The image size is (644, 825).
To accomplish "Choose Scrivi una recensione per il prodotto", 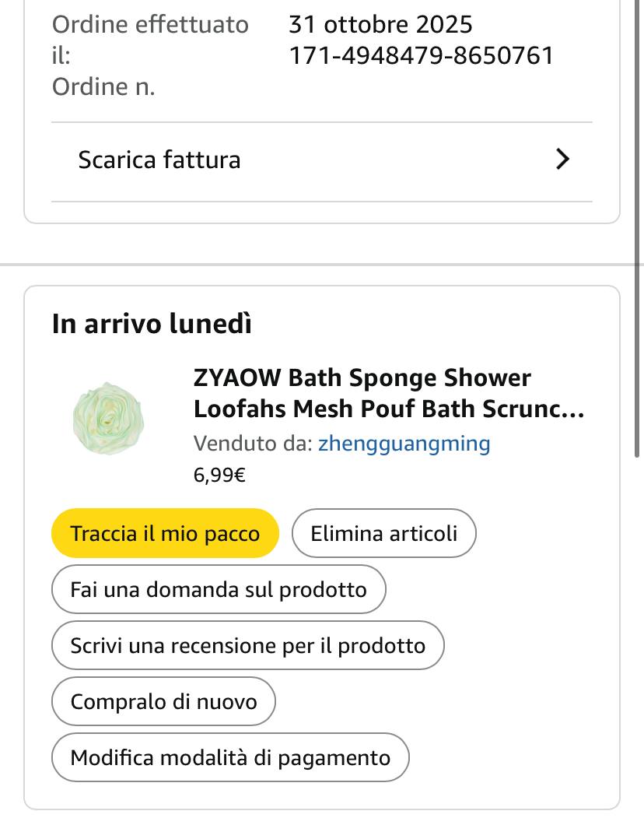I will pos(248,646).
